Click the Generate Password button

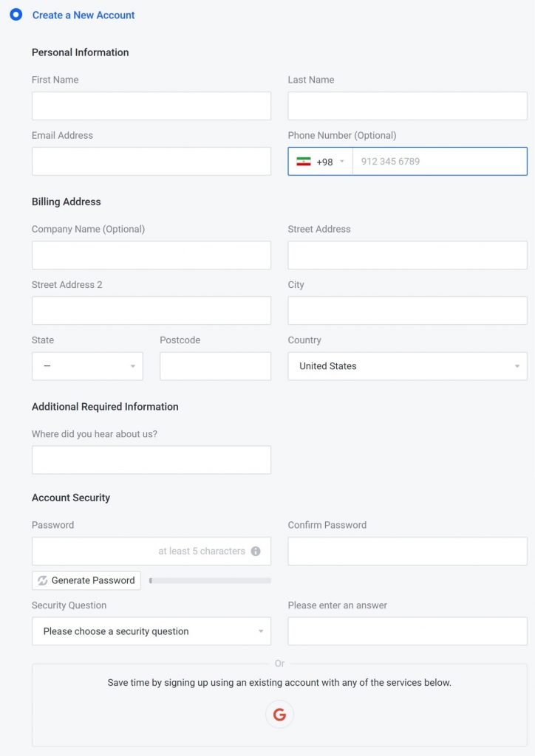[86, 580]
